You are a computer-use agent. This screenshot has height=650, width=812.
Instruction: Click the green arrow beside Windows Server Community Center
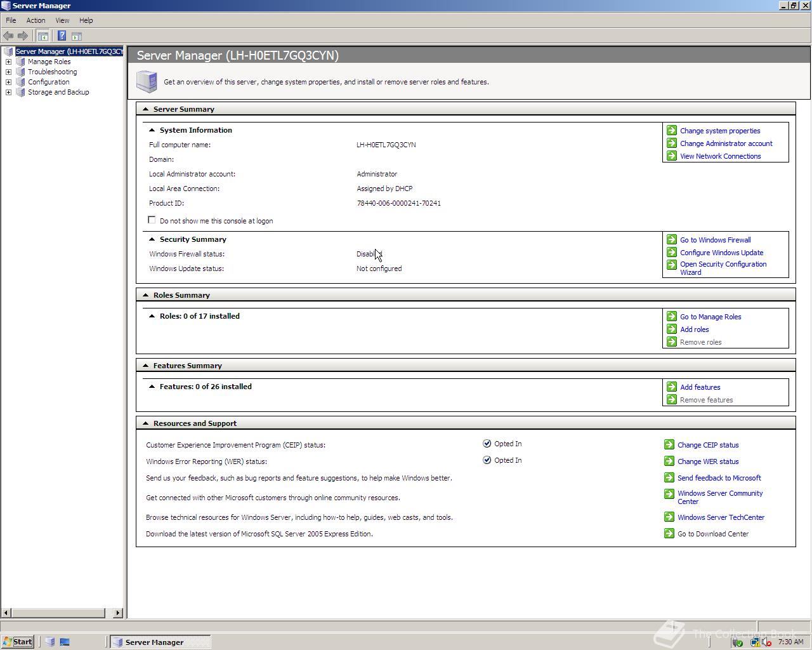[669, 494]
